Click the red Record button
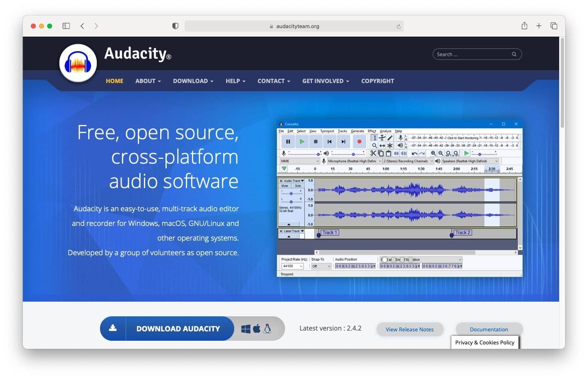Viewport: 588px width, 379px height. [x=359, y=142]
